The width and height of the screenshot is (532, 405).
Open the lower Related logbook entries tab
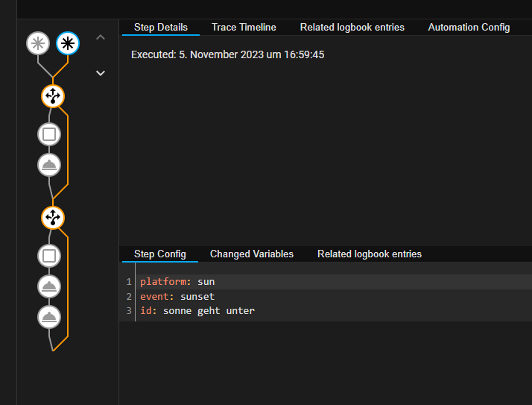(369, 254)
